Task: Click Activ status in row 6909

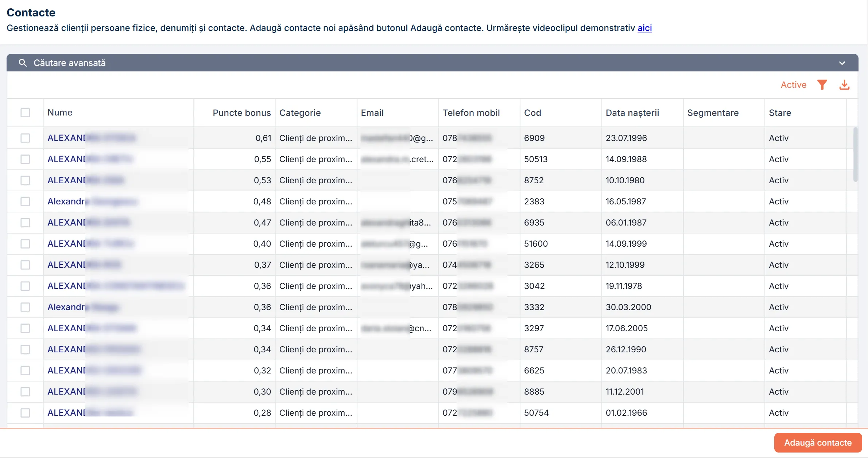Action: [x=779, y=138]
